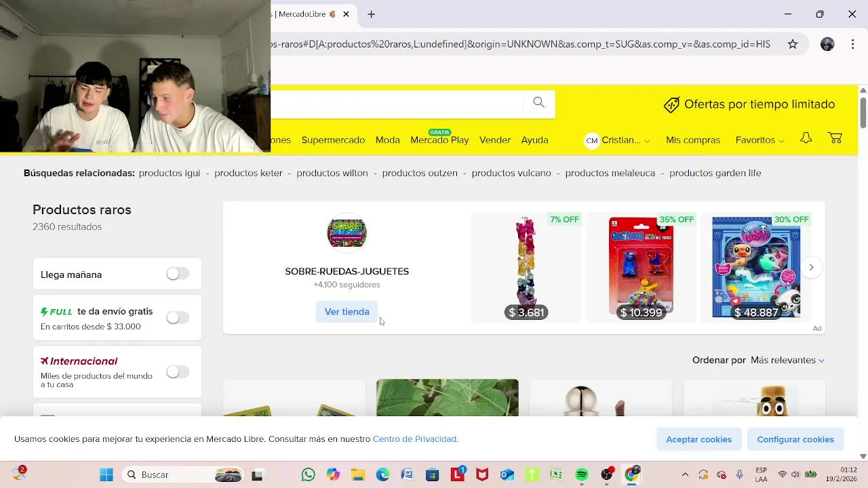
Task: Open the Moda menu item
Action: [x=388, y=140]
